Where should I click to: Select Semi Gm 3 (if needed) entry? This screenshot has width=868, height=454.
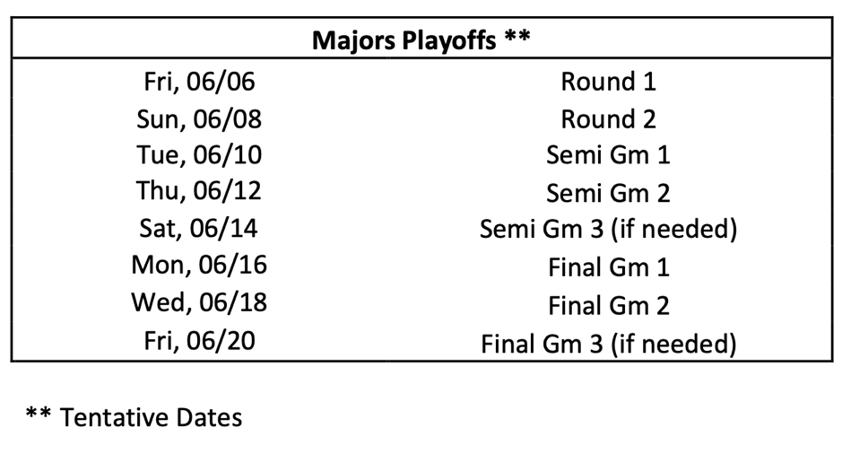pos(608,230)
